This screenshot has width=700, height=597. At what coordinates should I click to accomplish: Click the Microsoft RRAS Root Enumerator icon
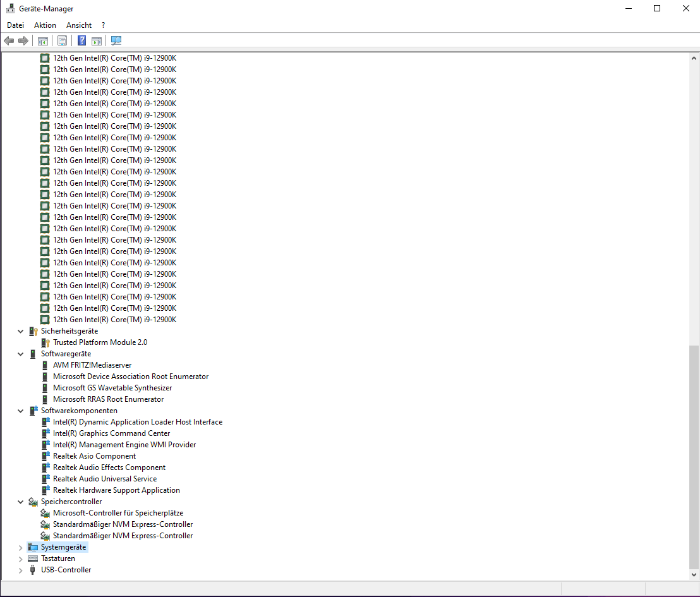[45, 400]
